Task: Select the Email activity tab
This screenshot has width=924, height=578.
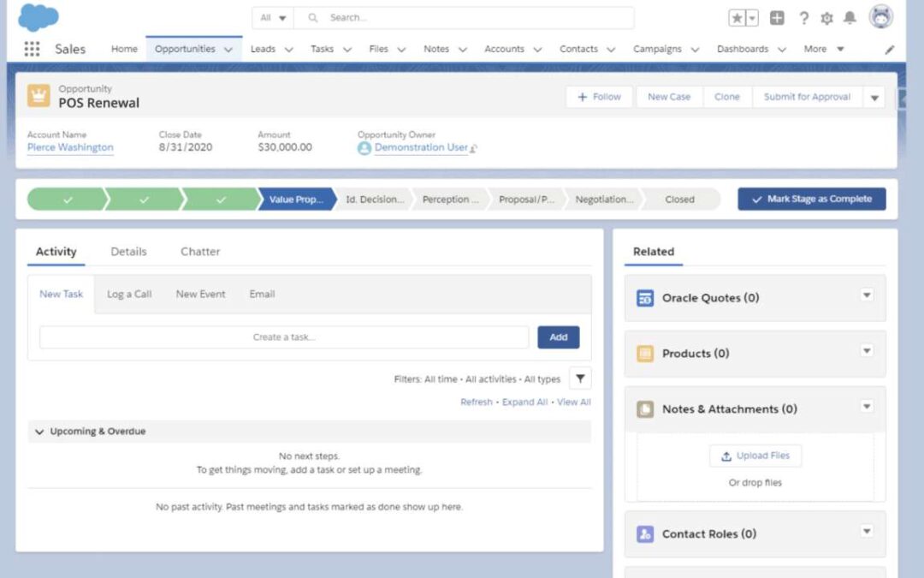Action: [x=263, y=295]
